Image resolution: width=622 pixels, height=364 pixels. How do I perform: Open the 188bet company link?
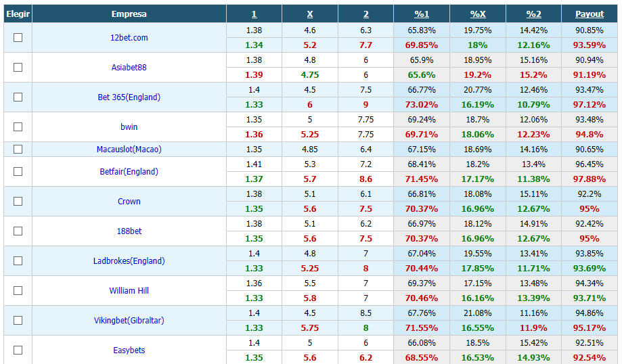[x=129, y=231]
